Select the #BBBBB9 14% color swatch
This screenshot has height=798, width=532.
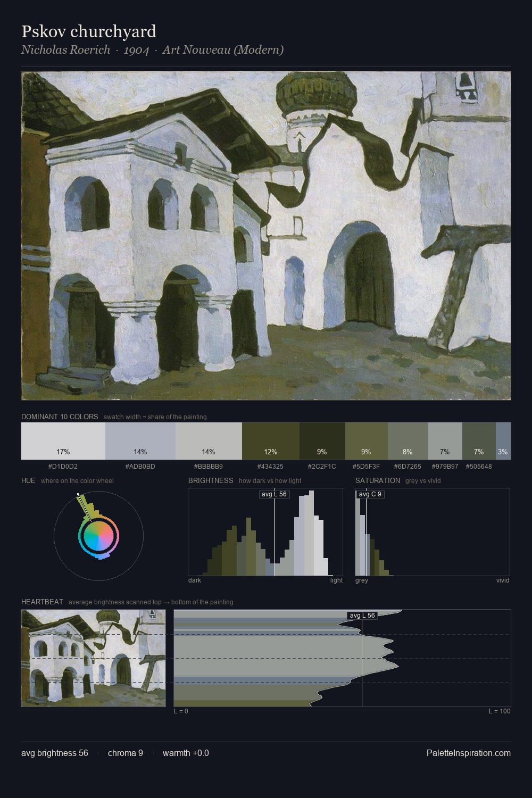[209, 440]
